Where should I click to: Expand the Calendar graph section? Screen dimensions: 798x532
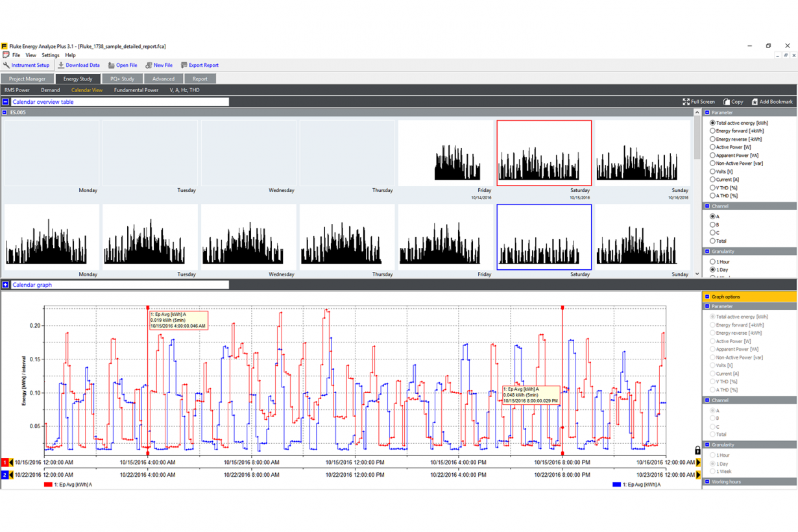tap(6, 284)
